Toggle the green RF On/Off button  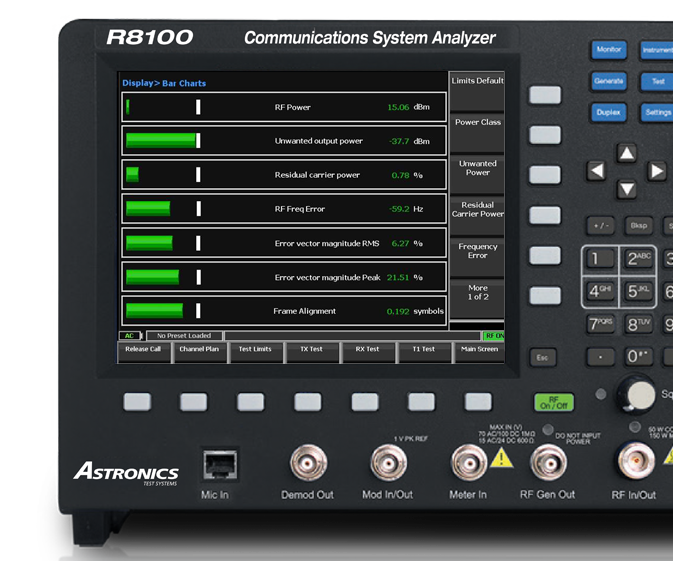tap(553, 403)
